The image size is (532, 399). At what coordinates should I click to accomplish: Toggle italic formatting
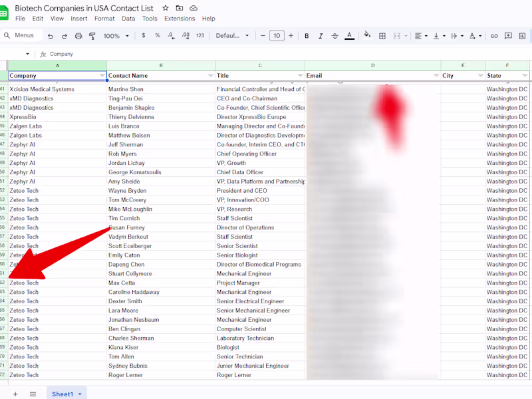(320, 35)
